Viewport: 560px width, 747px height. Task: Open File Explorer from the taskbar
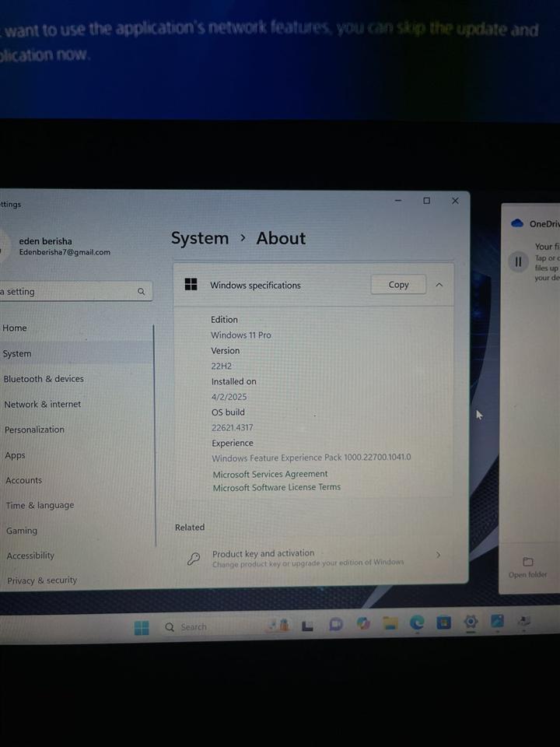(x=390, y=622)
